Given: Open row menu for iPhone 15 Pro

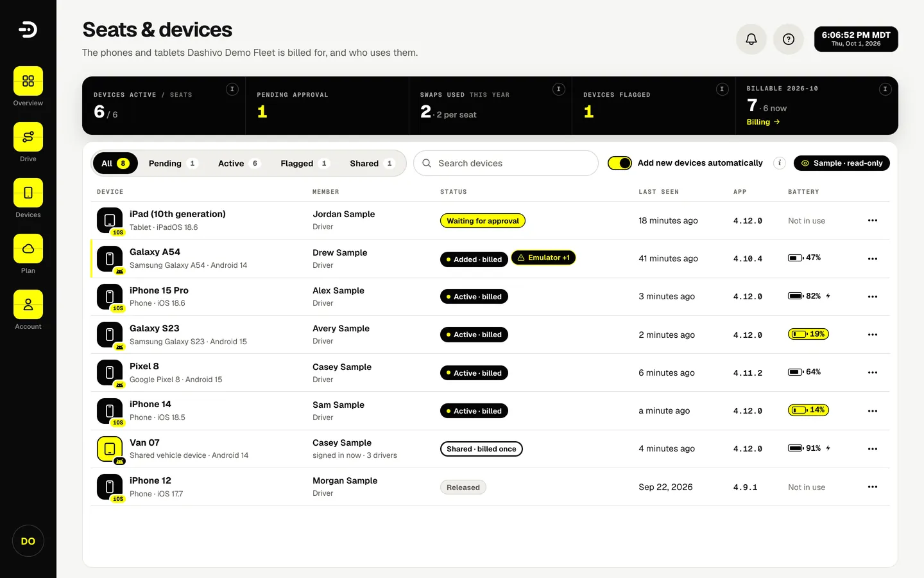Looking at the screenshot, I should (873, 297).
